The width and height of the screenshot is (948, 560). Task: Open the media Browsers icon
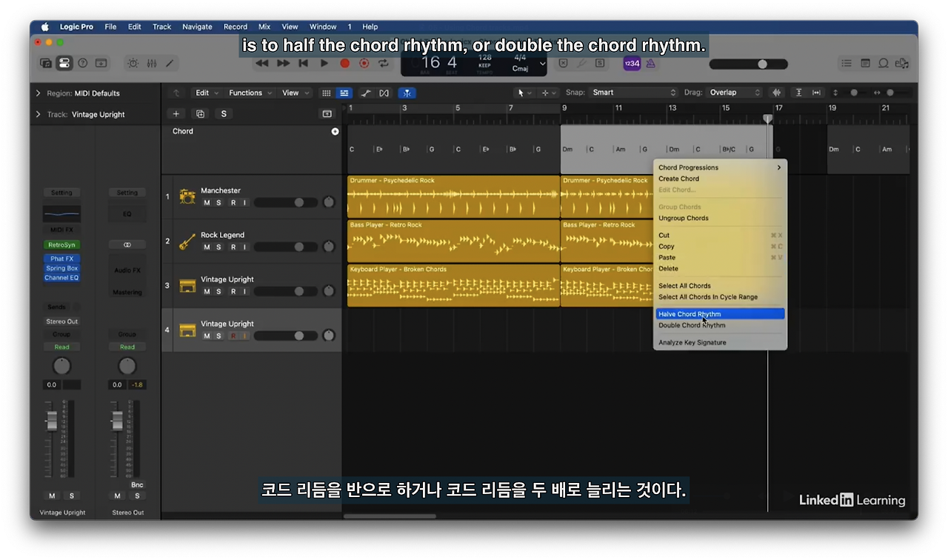tap(901, 64)
